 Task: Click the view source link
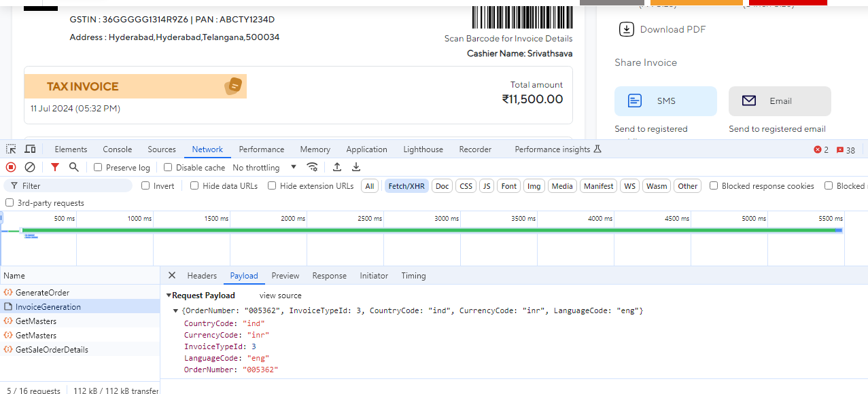[x=280, y=295]
